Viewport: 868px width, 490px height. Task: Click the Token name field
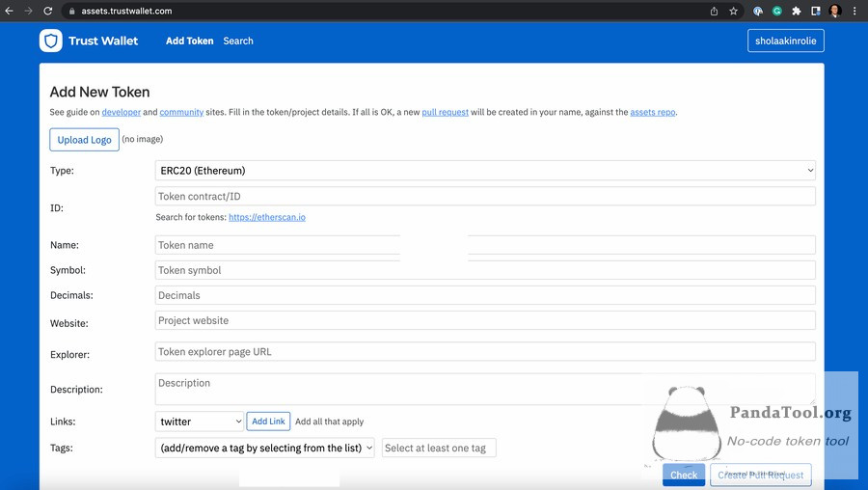point(485,245)
